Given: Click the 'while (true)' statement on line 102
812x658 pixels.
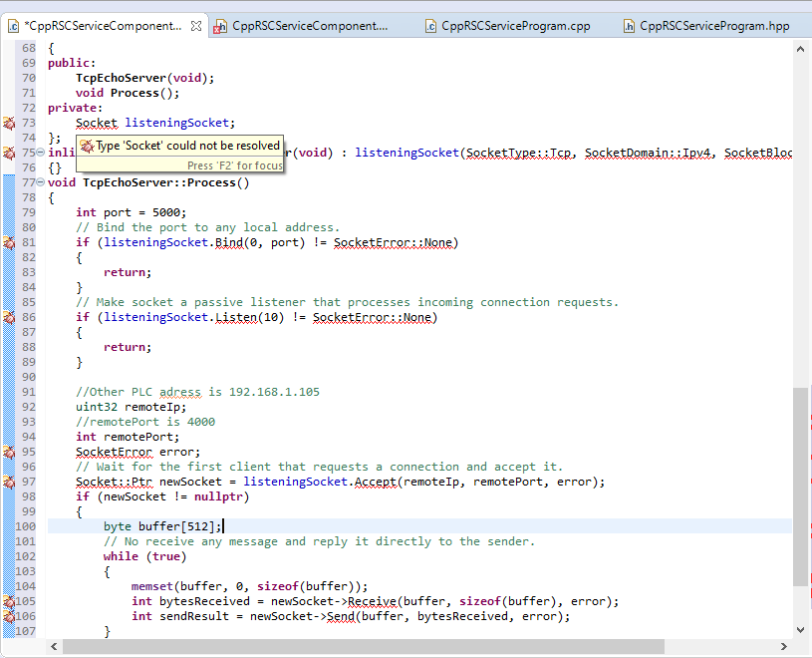Looking at the screenshot, I should [145, 556].
